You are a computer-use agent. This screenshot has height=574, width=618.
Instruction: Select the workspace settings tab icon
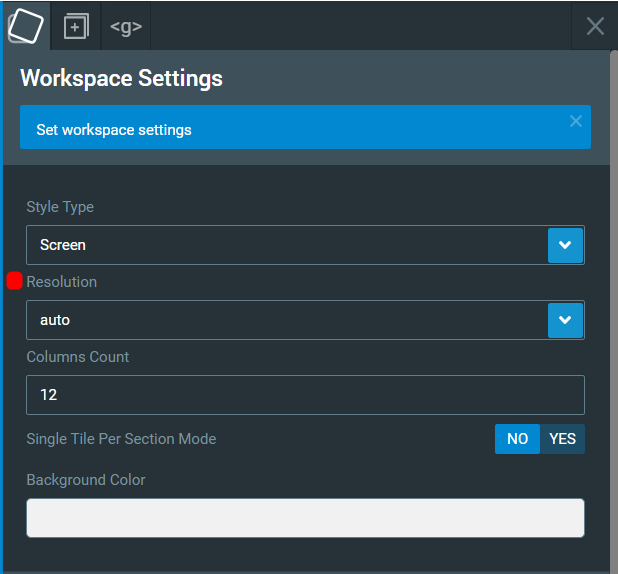tap(26, 26)
